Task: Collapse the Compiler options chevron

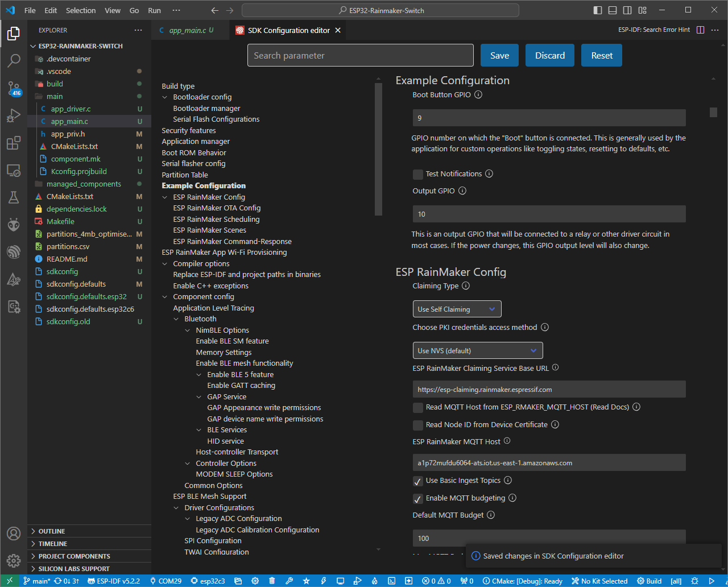Action: pos(166,264)
